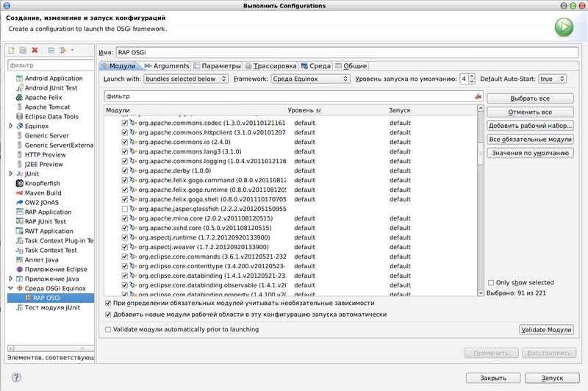Duplicate the selected launch configuration
This screenshot has height=391, width=588.
[x=23, y=50]
